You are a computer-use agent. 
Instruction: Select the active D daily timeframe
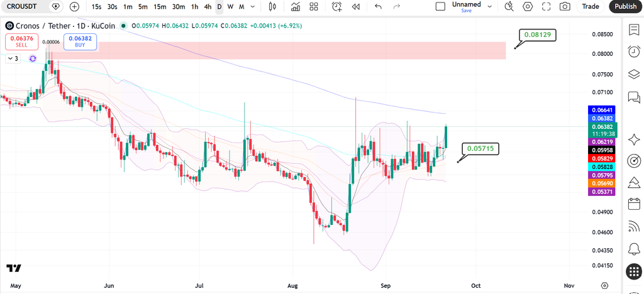point(219,6)
